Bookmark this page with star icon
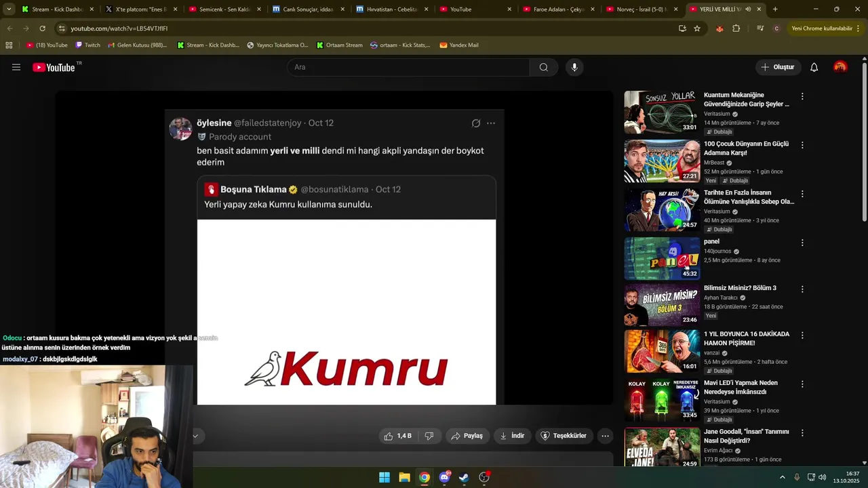 pyautogui.click(x=697, y=28)
